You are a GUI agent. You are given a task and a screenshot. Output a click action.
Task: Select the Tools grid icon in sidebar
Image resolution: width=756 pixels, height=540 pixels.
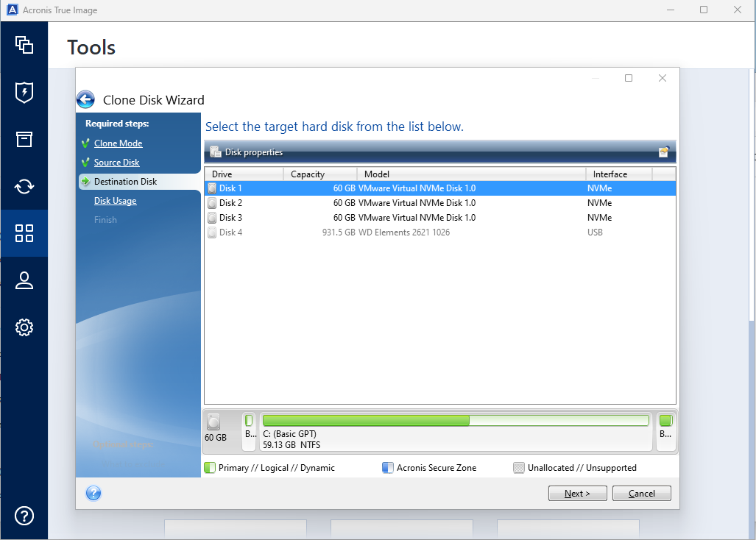pyautogui.click(x=24, y=233)
